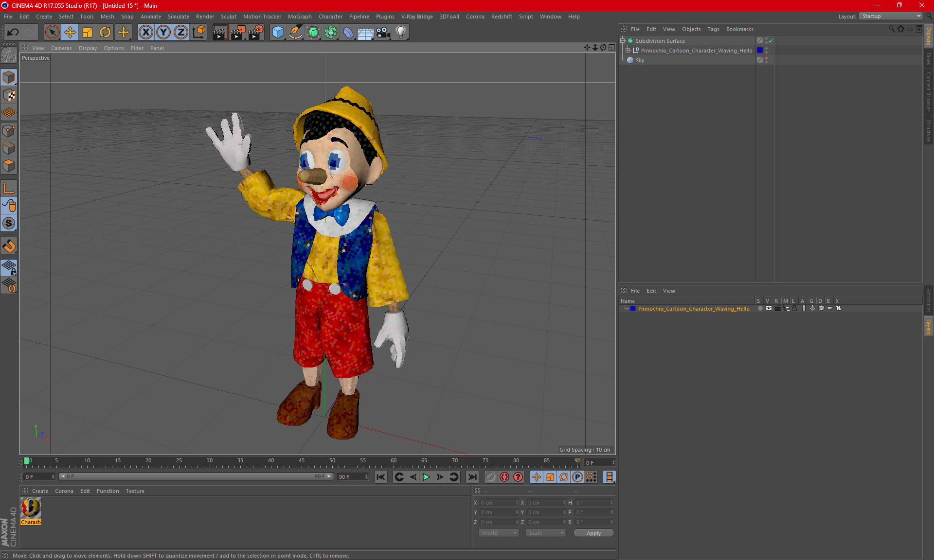Play the animation forward
The height and width of the screenshot is (560, 934).
[x=426, y=477]
